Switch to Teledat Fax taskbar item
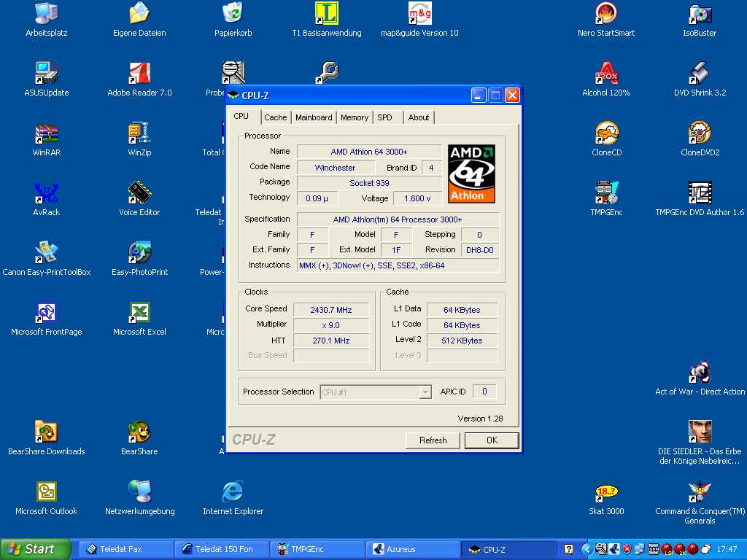 (125, 549)
